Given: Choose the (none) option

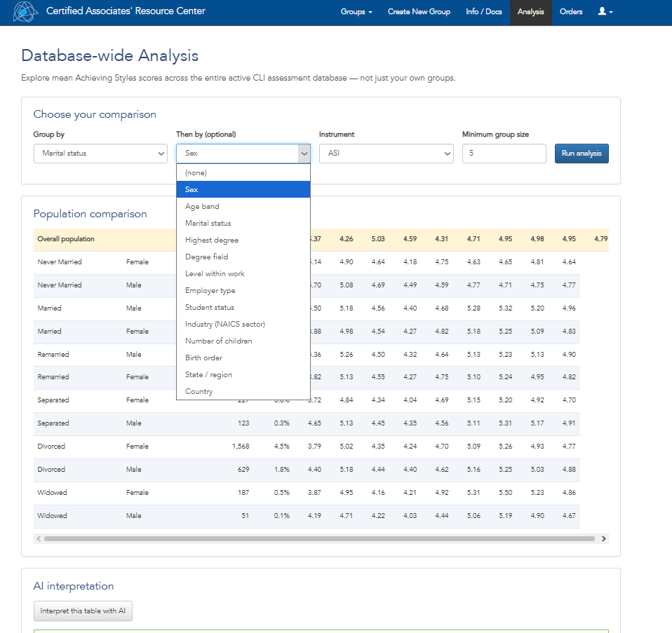Looking at the screenshot, I should (x=243, y=172).
